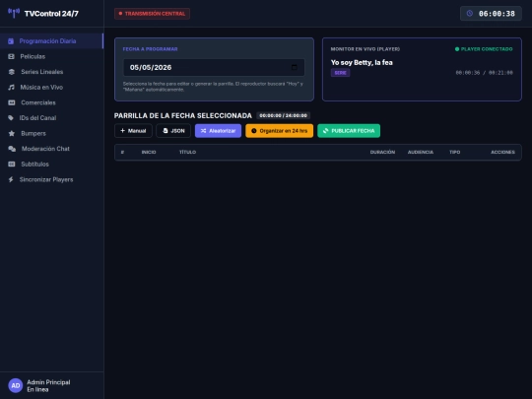Click the TVControl antenna logo icon

pyautogui.click(x=14, y=13)
